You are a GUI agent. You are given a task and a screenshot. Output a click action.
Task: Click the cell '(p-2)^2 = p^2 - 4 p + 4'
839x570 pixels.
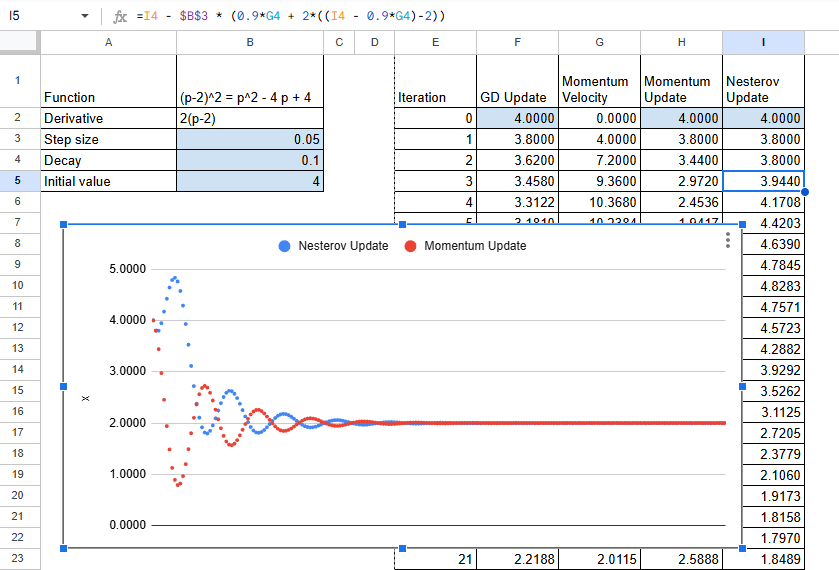pyautogui.click(x=250, y=81)
